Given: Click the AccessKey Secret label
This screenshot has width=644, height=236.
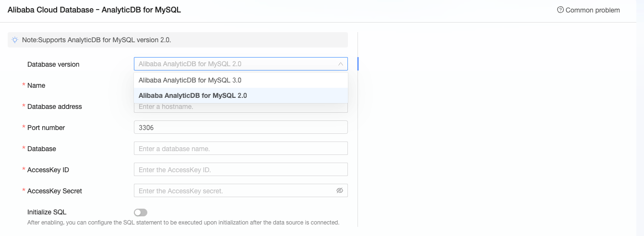Looking at the screenshot, I should coord(55,191).
